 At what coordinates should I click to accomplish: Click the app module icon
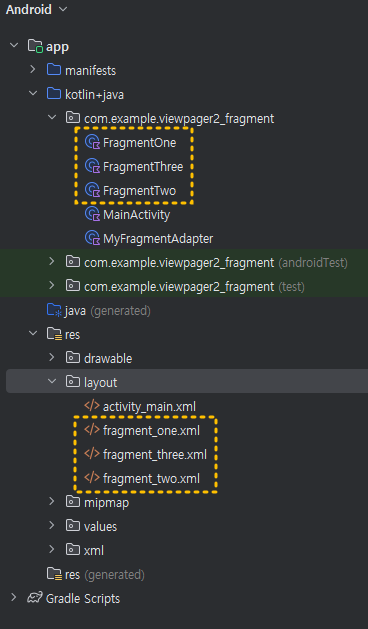coord(35,46)
